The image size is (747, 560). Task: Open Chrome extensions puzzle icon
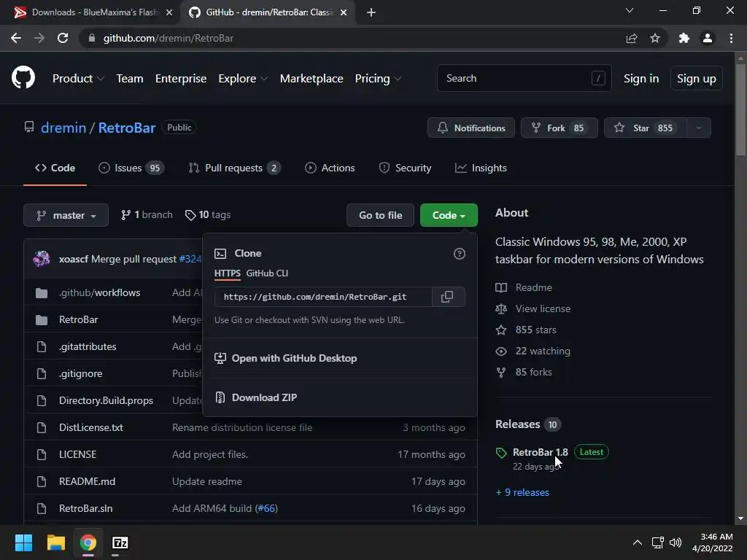[x=684, y=38]
